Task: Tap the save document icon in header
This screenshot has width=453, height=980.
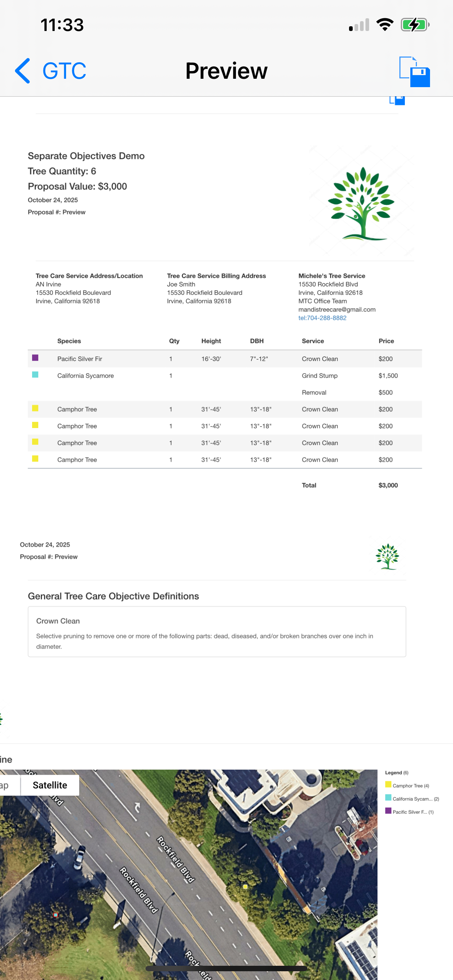Action: tap(414, 71)
